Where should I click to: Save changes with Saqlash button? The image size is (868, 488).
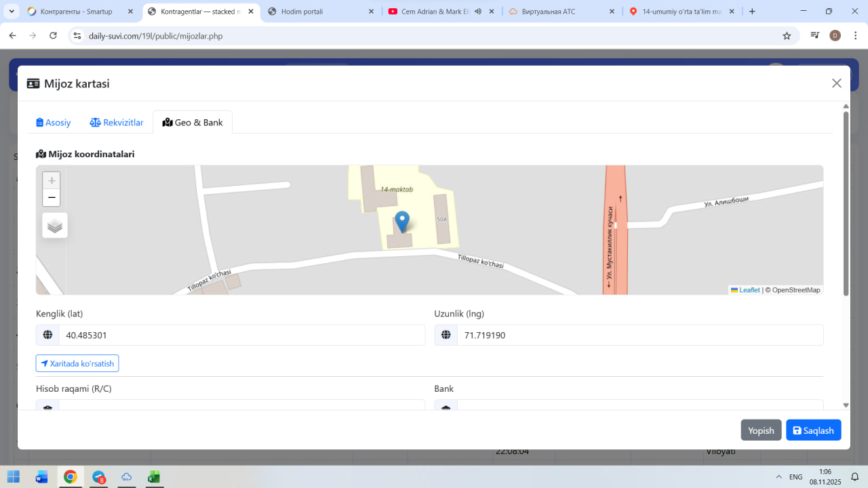point(814,430)
